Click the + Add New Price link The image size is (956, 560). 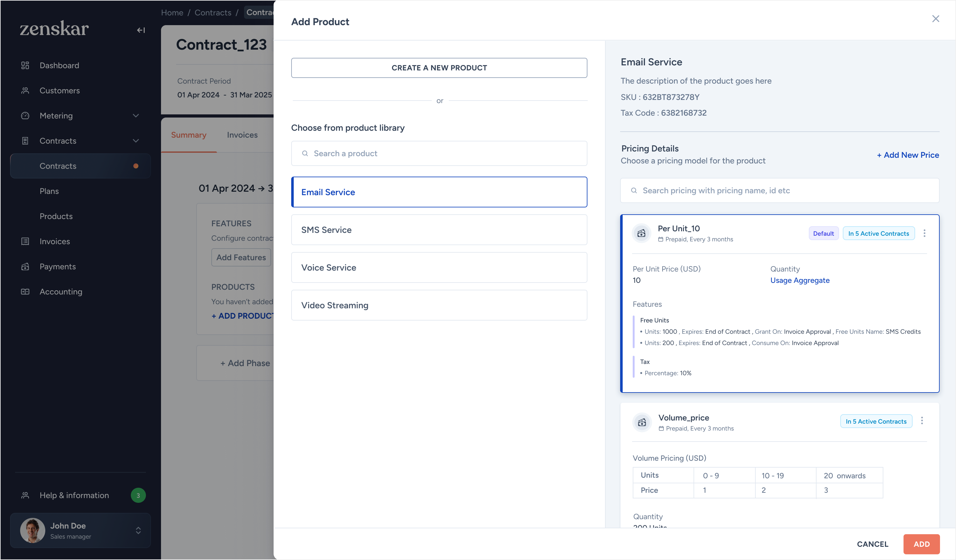coord(908,155)
